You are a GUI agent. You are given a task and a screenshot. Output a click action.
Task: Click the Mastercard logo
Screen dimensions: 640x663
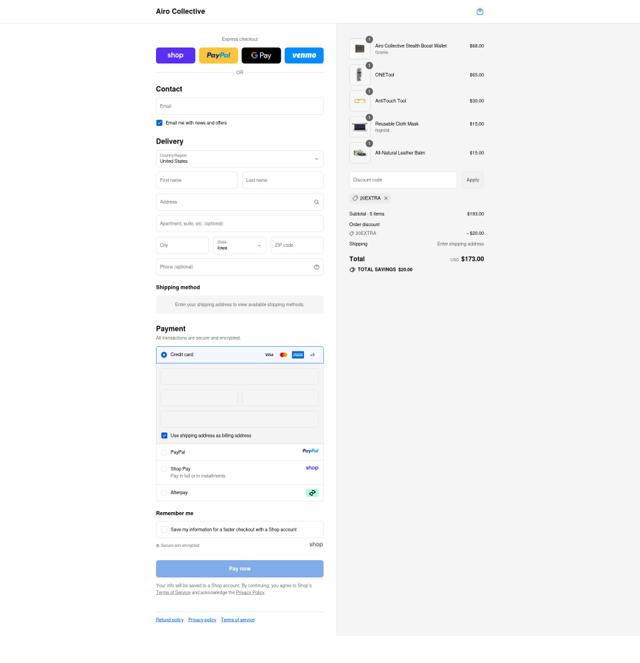pos(284,355)
